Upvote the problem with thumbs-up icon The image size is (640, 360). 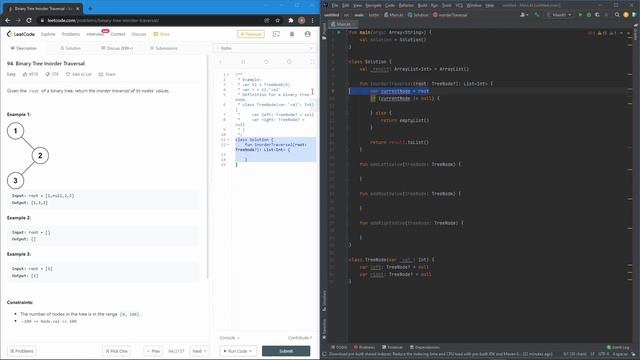point(25,74)
